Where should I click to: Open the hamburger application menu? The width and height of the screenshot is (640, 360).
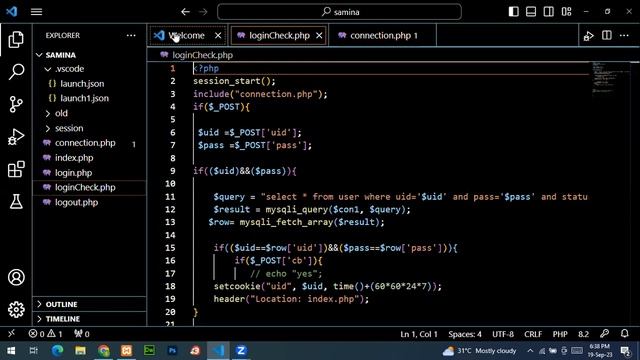point(36,12)
